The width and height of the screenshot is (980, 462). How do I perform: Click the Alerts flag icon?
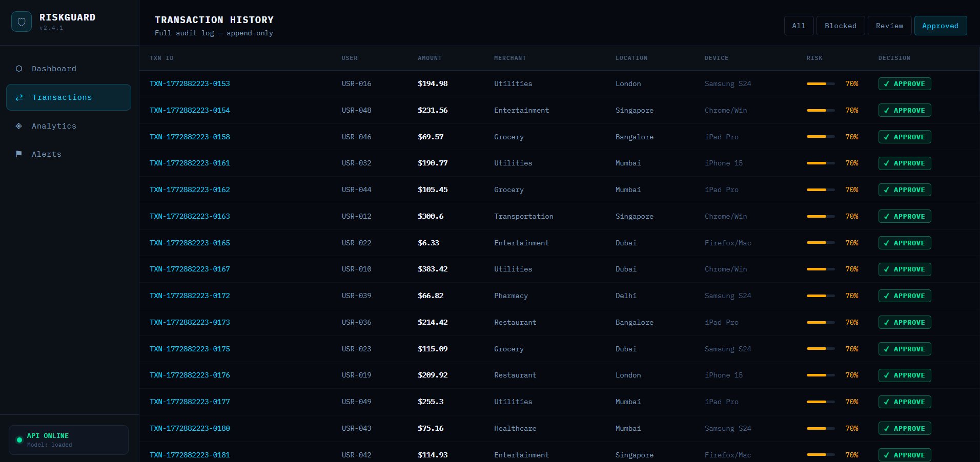(19, 154)
